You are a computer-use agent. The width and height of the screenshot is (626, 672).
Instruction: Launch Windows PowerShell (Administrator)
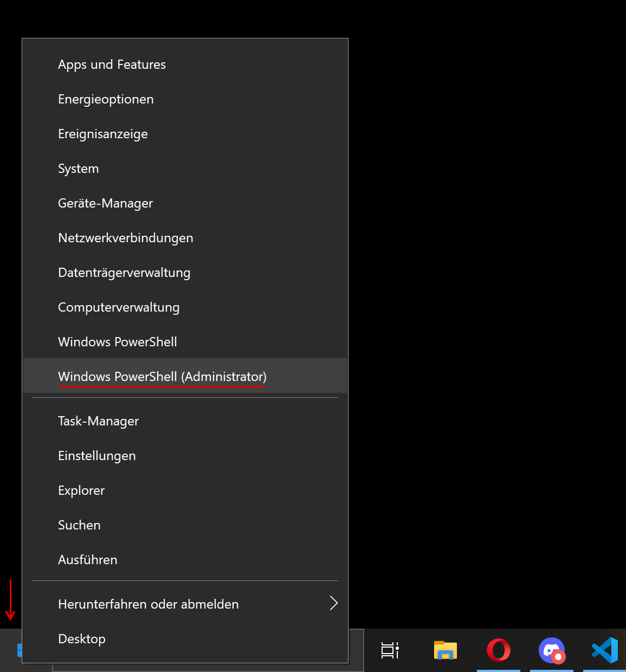tap(185, 376)
